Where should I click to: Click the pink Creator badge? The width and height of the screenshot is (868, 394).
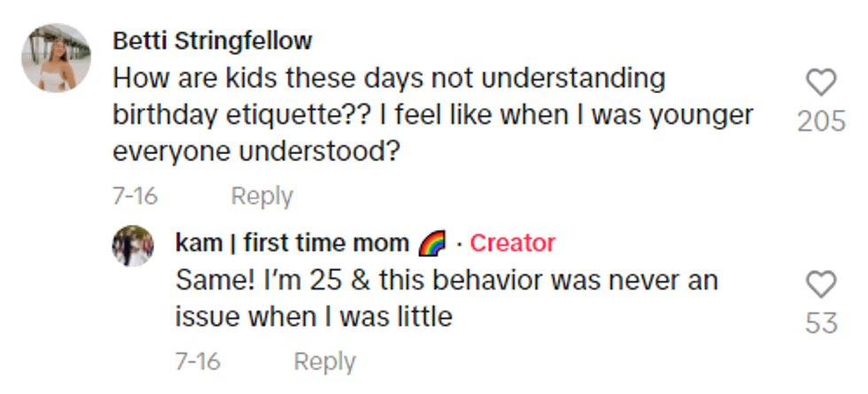pos(512,243)
